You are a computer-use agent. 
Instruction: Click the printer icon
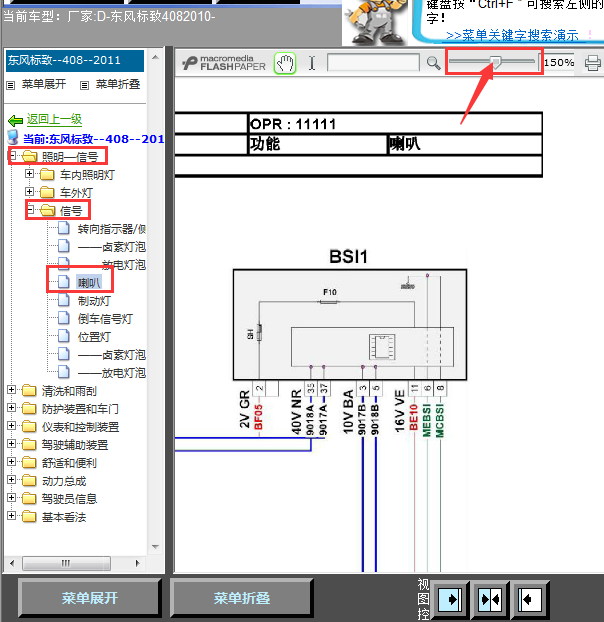click(x=592, y=63)
